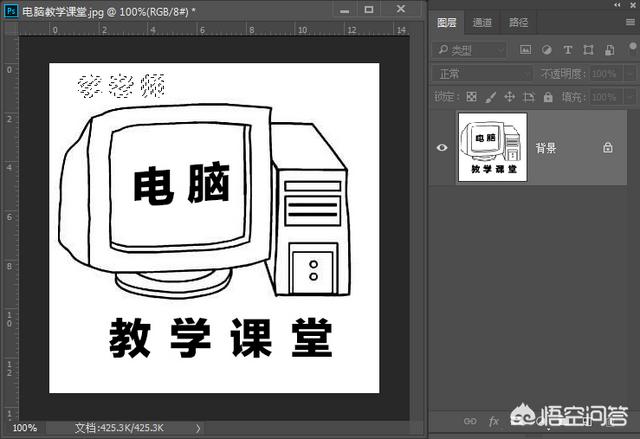Click the 100% zoom level field
Screen dimensions: 640x439
coord(25,428)
